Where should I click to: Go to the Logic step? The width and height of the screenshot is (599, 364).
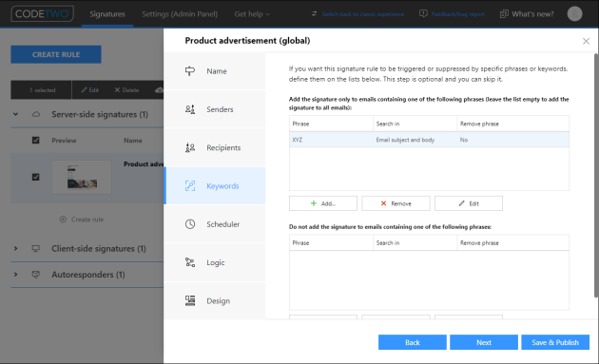(x=215, y=262)
